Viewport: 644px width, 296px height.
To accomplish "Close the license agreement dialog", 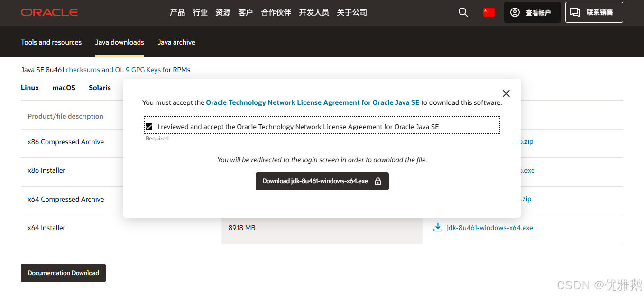I will (506, 93).
